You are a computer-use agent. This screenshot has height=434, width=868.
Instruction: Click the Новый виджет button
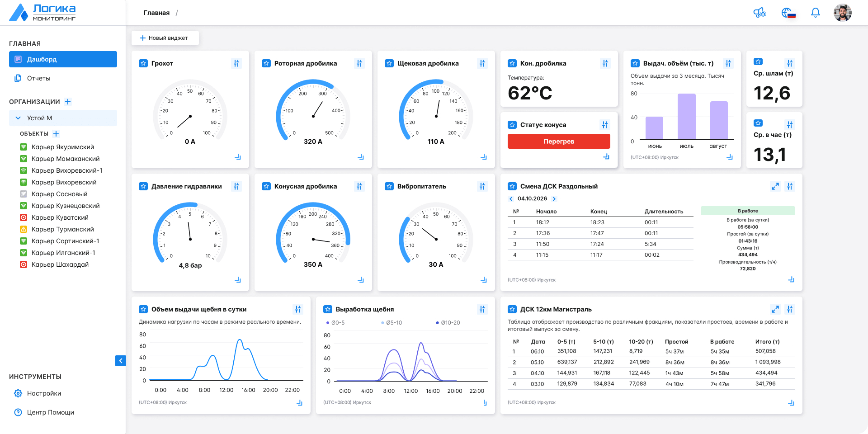click(165, 38)
